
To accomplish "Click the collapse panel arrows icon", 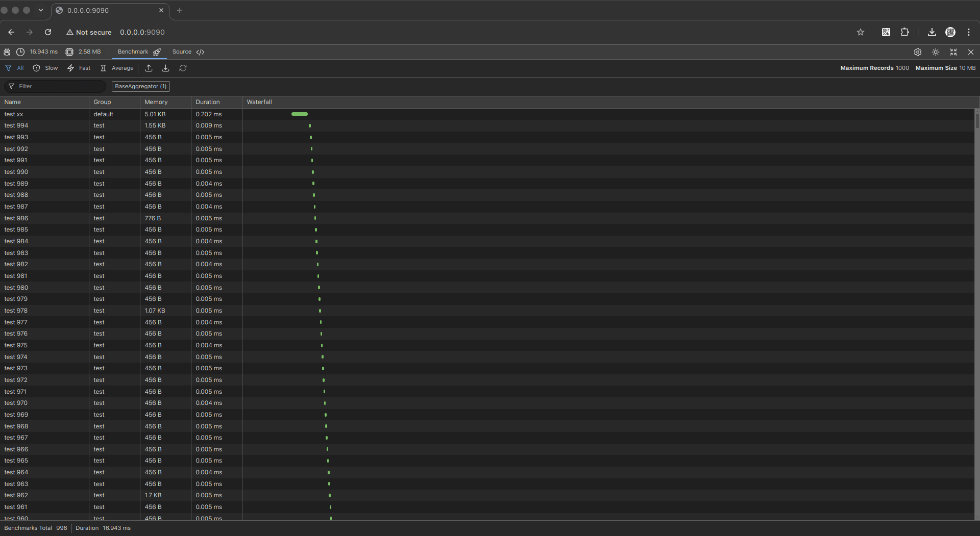I will click(953, 52).
